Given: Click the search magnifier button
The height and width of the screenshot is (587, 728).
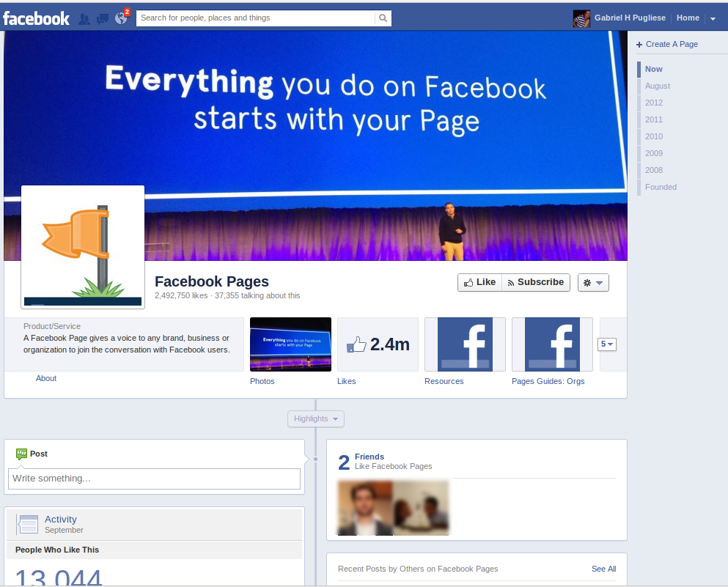Looking at the screenshot, I should click(x=383, y=18).
